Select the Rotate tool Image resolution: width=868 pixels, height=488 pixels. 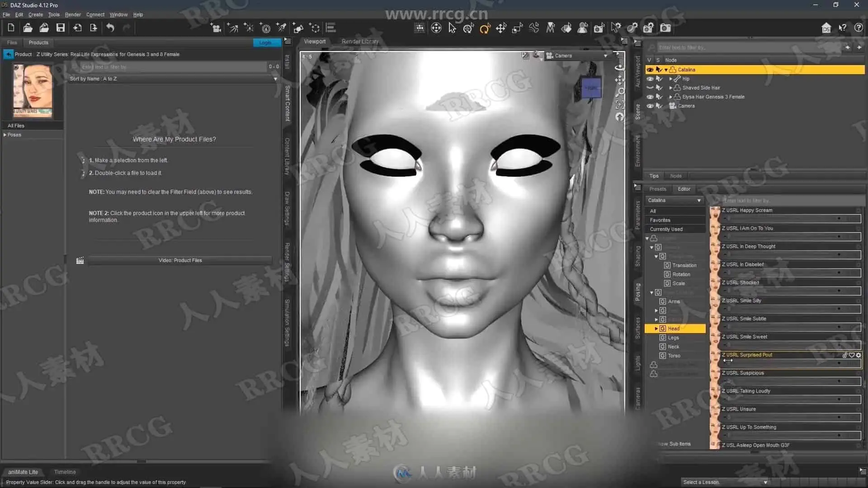click(x=485, y=28)
